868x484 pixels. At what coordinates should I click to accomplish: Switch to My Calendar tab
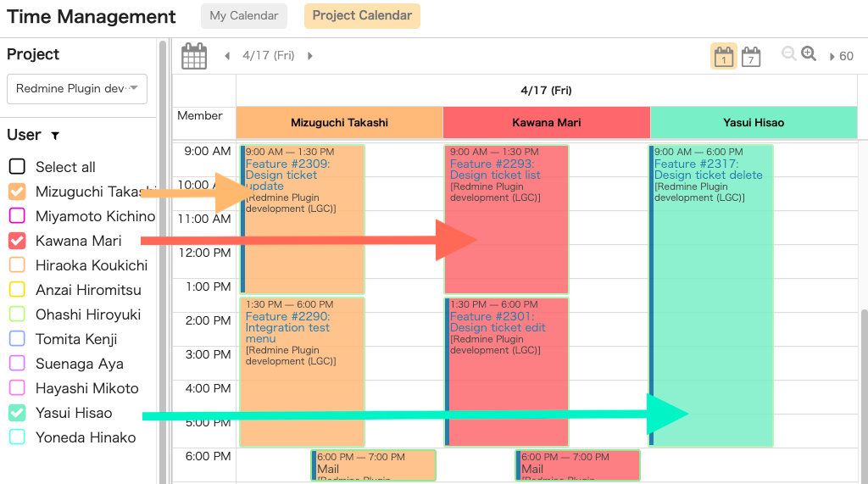244,15
